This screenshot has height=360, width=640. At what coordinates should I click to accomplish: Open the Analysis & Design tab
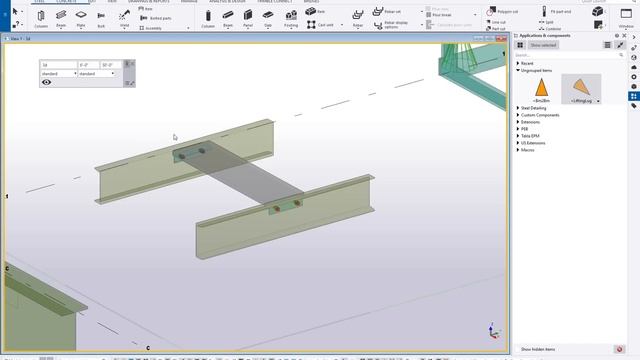tap(227, 1)
